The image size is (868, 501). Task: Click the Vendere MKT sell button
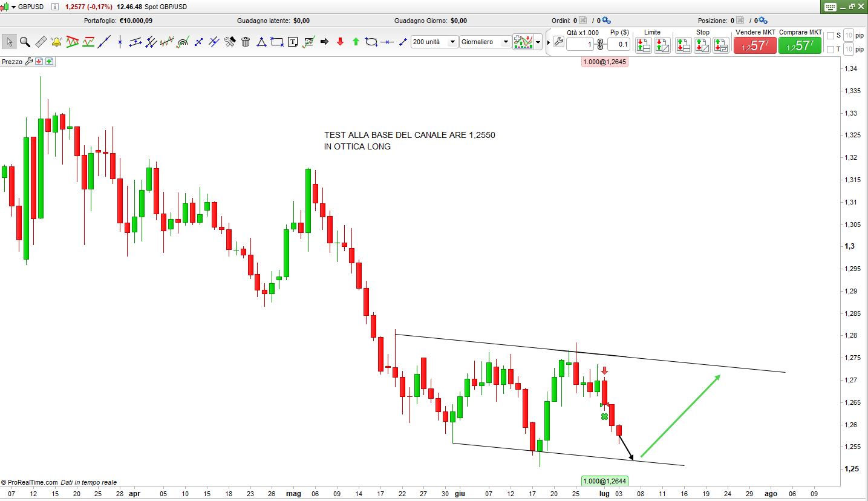[x=754, y=45]
